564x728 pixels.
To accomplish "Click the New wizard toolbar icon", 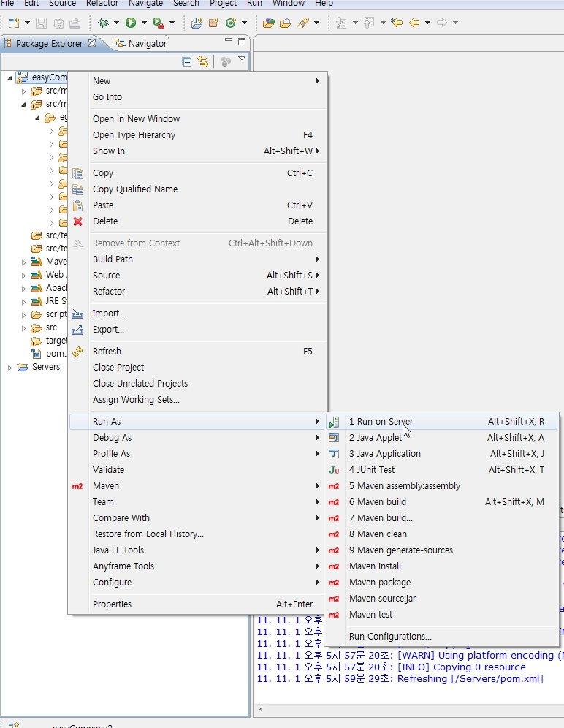I will [13, 23].
